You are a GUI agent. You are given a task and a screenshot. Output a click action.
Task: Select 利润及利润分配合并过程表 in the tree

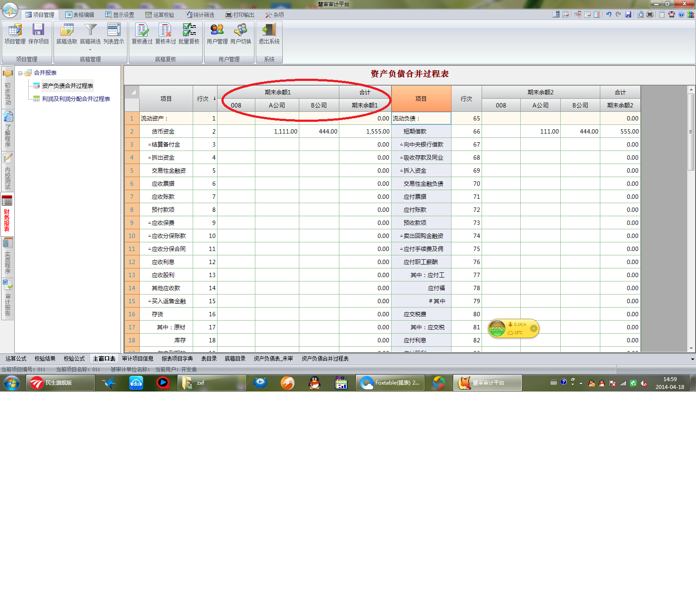[x=76, y=99]
